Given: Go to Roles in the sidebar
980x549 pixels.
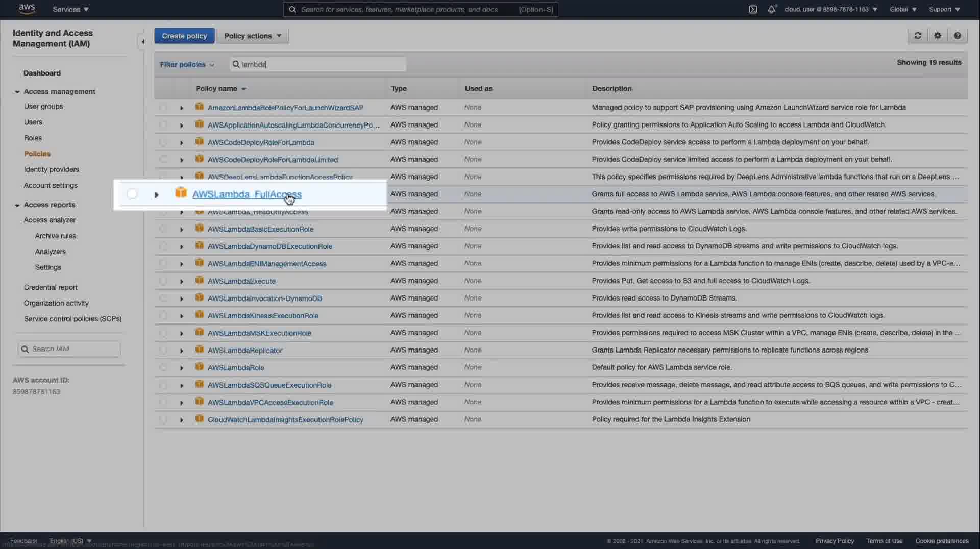Looking at the screenshot, I should (x=33, y=138).
